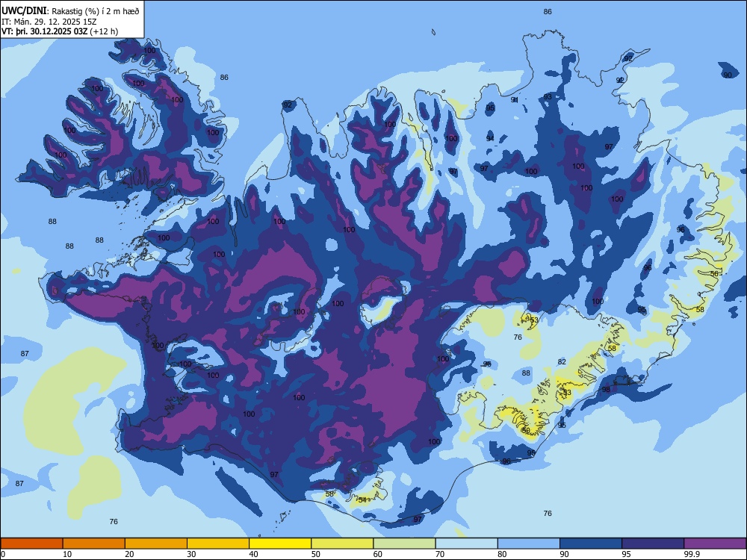Viewport: 747px width, 560px height.
Task: Click the amber 30–40 legend segment
Action: [x=217, y=544]
